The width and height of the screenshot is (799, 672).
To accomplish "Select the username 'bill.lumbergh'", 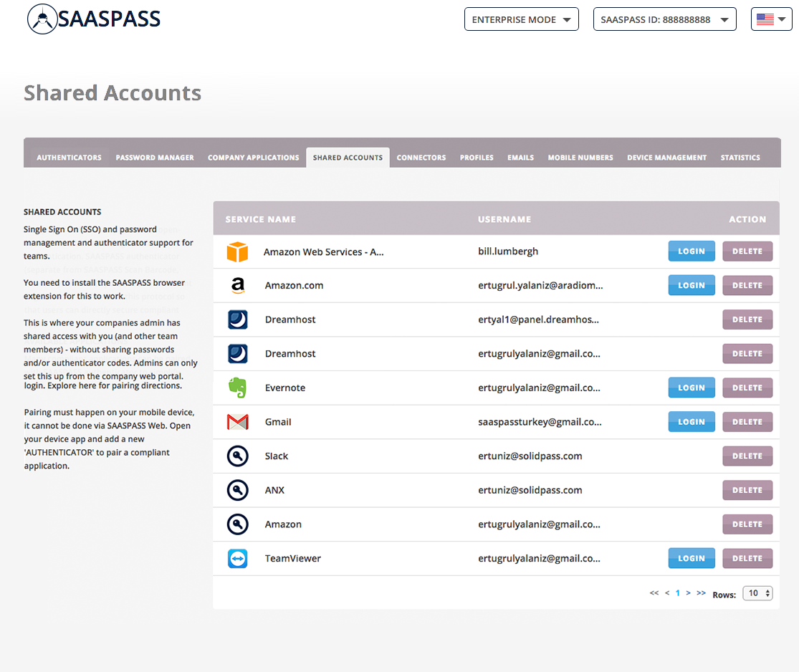I will [x=508, y=251].
